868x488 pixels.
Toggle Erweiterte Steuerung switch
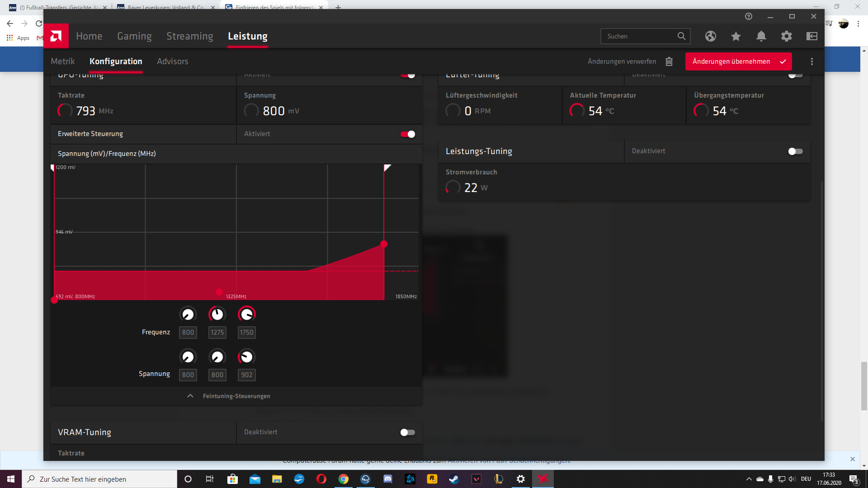coord(407,134)
